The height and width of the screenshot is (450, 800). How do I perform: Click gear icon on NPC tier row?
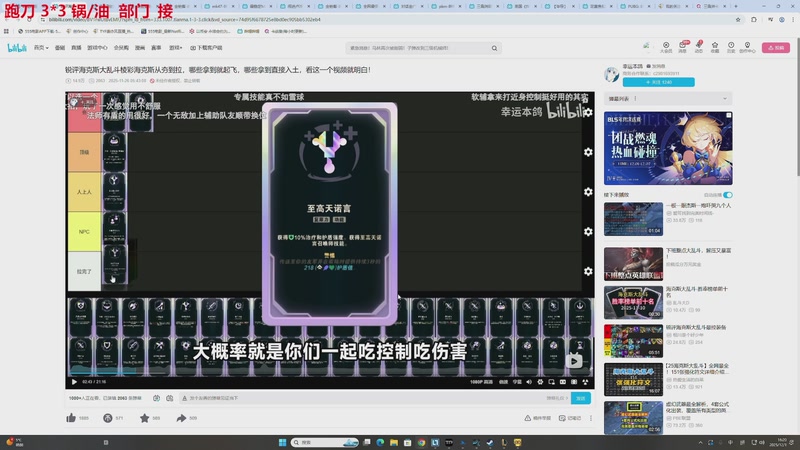[588, 232]
